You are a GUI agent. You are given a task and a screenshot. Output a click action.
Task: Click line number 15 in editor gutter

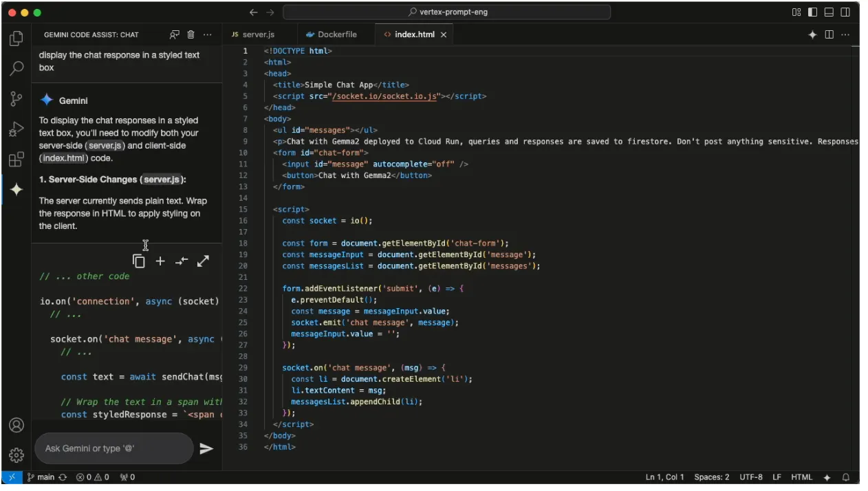click(x=243, y=209)
